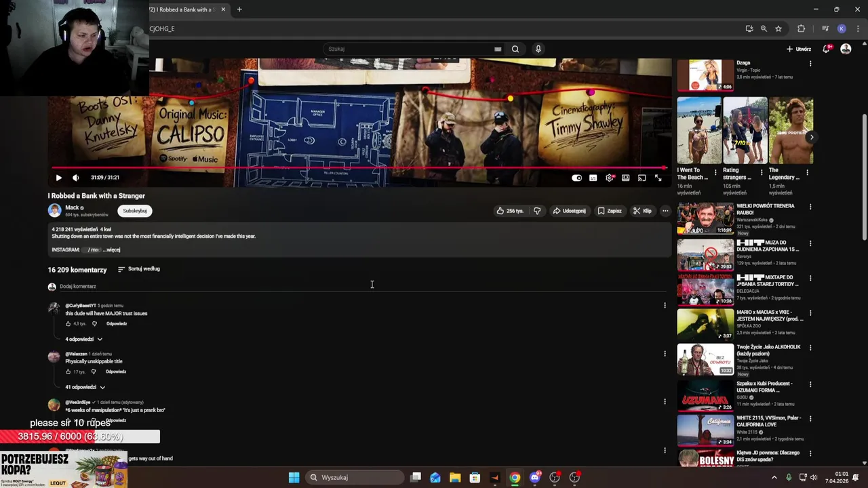Switch to theater mode view

(625, 178)
